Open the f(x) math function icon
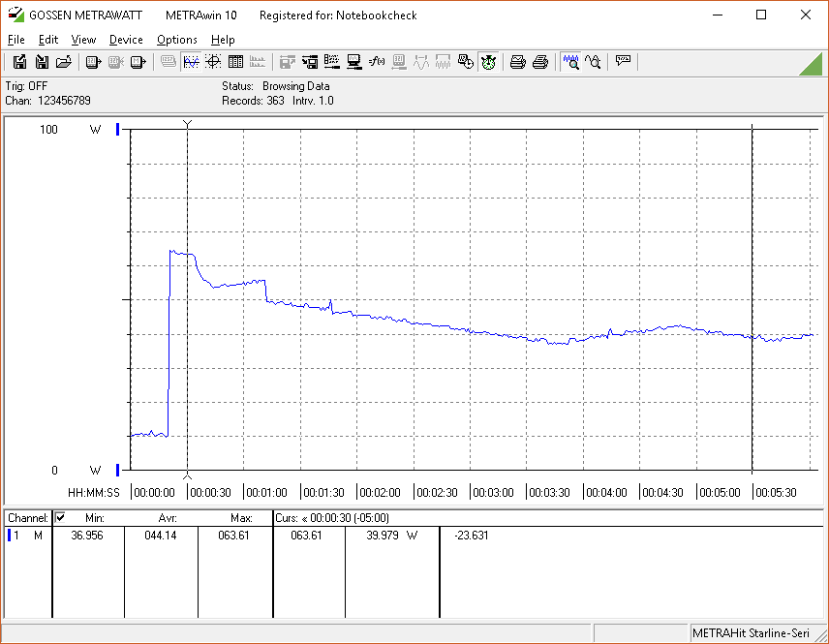829x644 pixels. [x=377, y=62]
